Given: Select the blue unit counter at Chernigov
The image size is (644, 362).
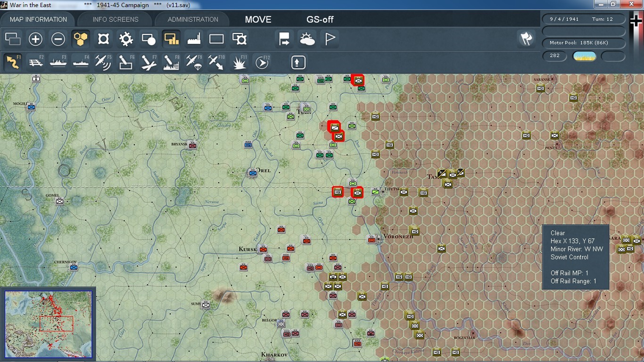Looking at the screenshot, I should 74,267.
